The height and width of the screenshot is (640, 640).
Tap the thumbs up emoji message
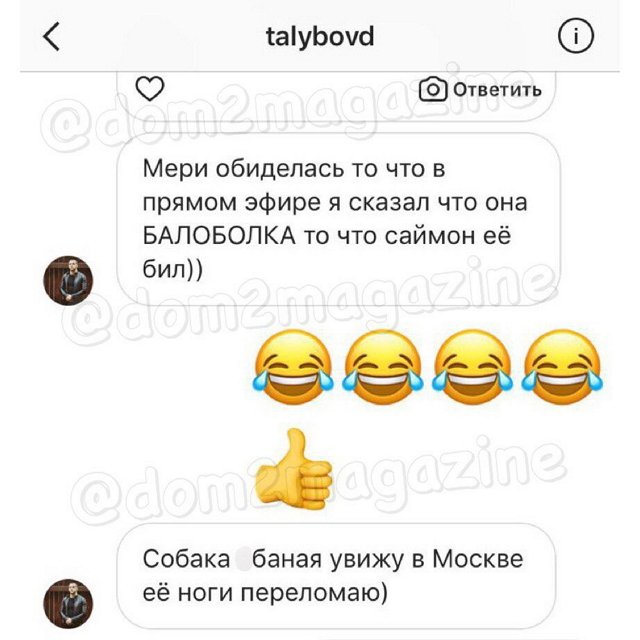tap(293, 469)
